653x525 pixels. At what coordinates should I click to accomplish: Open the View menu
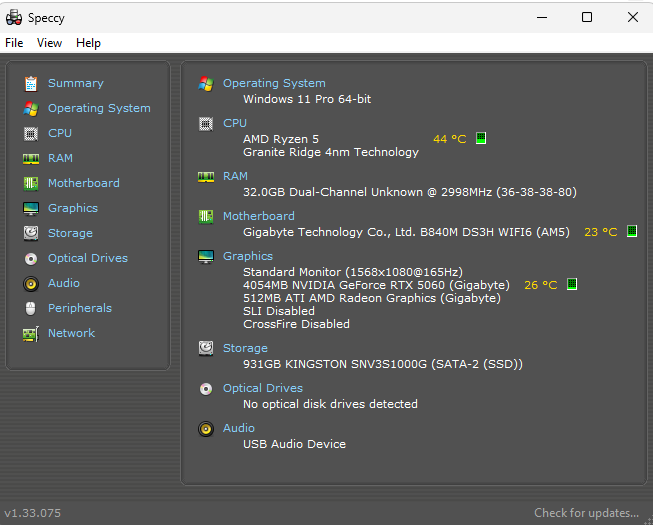coord(49,43)
